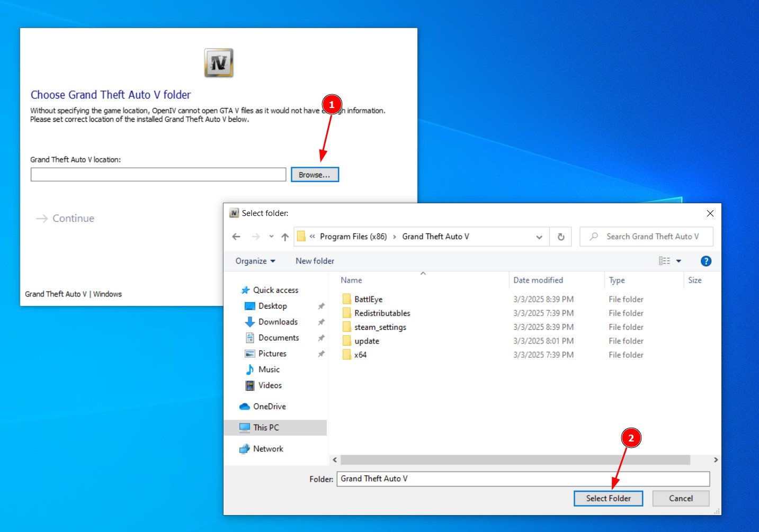Image resolution: width=759 pixels, height=532 pixels.
Task: Close the Select folder dialog
Action: tap(710, 213)
